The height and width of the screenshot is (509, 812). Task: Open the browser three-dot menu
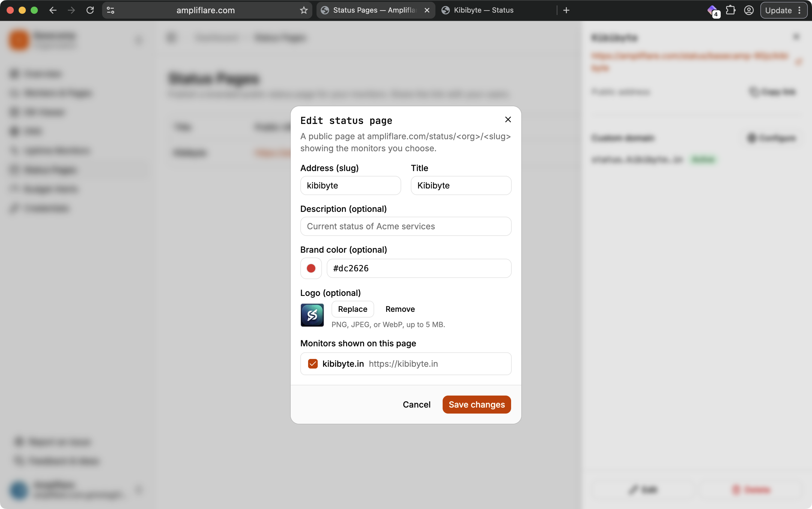(x=799, y=10)
